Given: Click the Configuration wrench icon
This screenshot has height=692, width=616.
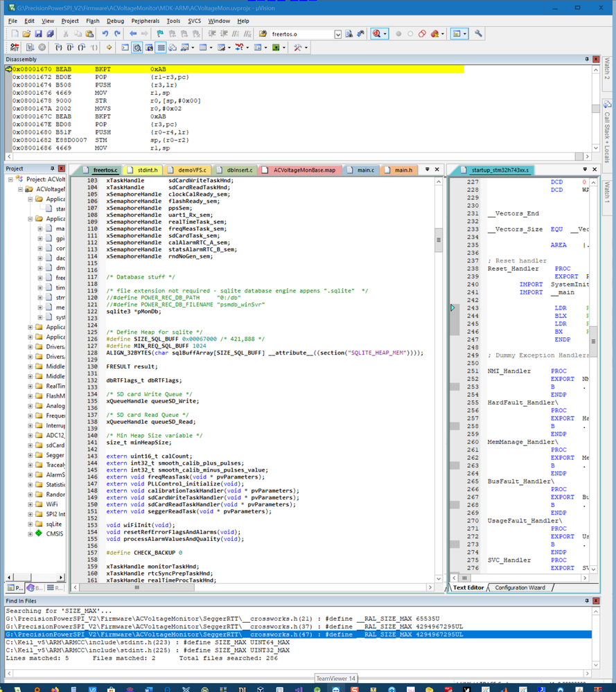Looking at the screenshot, I should click(479, 34).
